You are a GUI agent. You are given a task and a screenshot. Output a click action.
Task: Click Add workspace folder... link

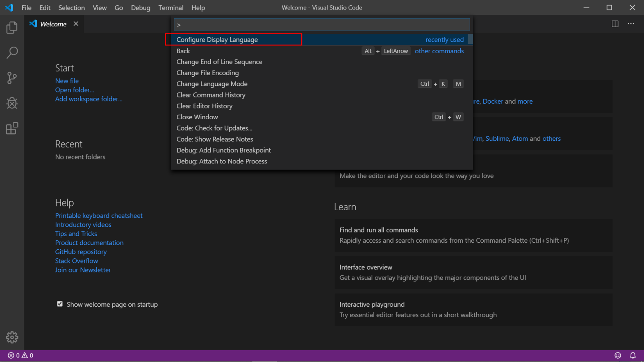point(89,99)
